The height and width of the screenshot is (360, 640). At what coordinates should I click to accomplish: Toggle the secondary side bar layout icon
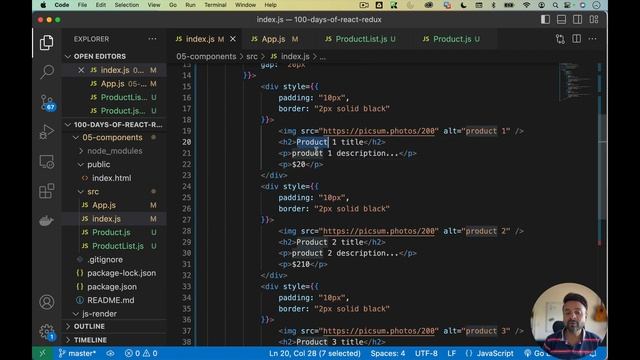pos(577,20)
